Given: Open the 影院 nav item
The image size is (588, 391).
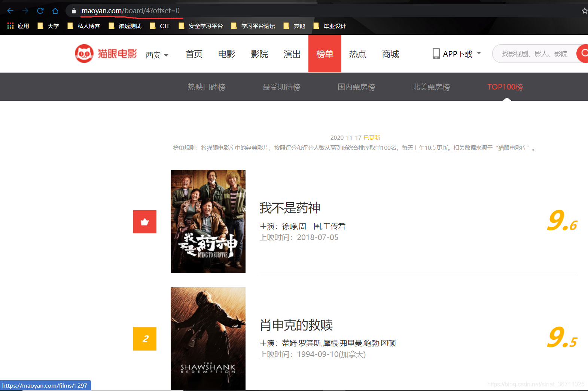Looking at the screenshot, I should pos(259,54).
